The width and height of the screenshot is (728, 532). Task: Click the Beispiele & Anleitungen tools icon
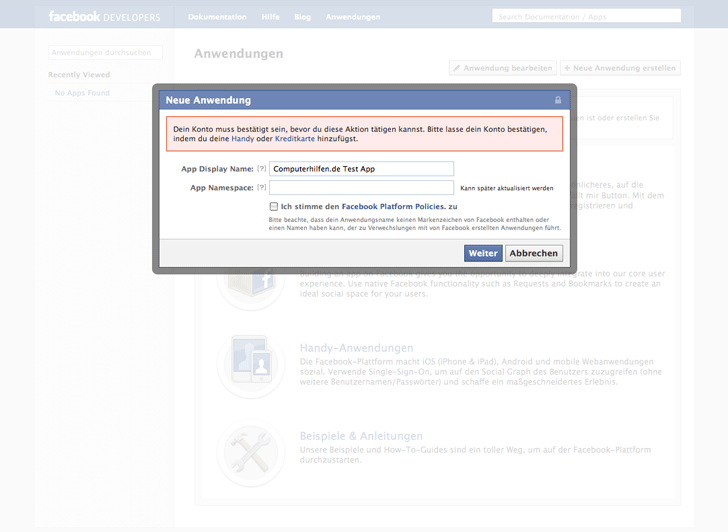(x=251, y=453)
